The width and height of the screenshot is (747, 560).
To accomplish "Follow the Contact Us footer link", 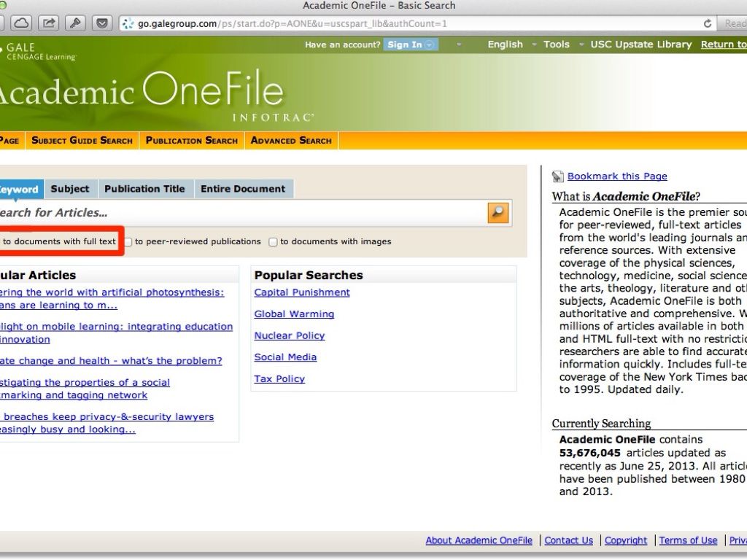I will point(568,540).
